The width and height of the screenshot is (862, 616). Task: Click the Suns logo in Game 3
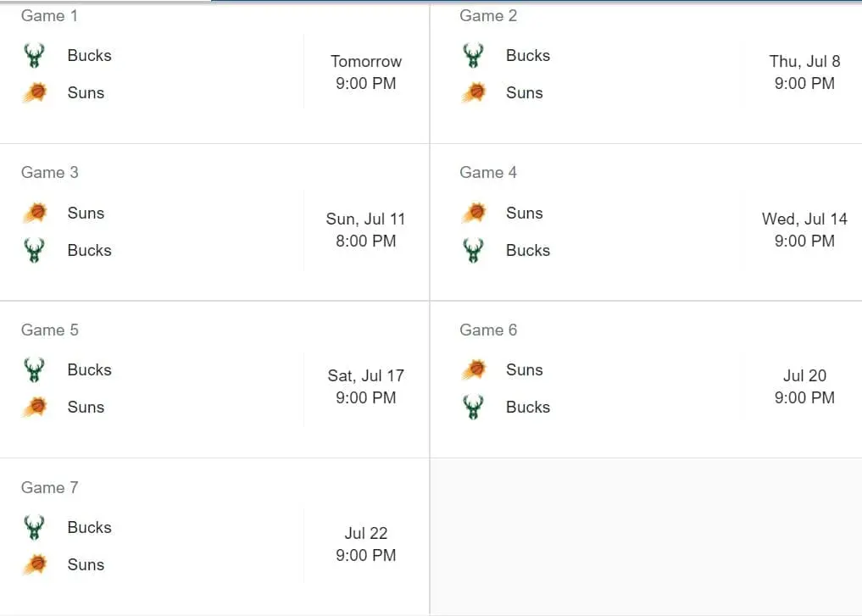[34, 213]
